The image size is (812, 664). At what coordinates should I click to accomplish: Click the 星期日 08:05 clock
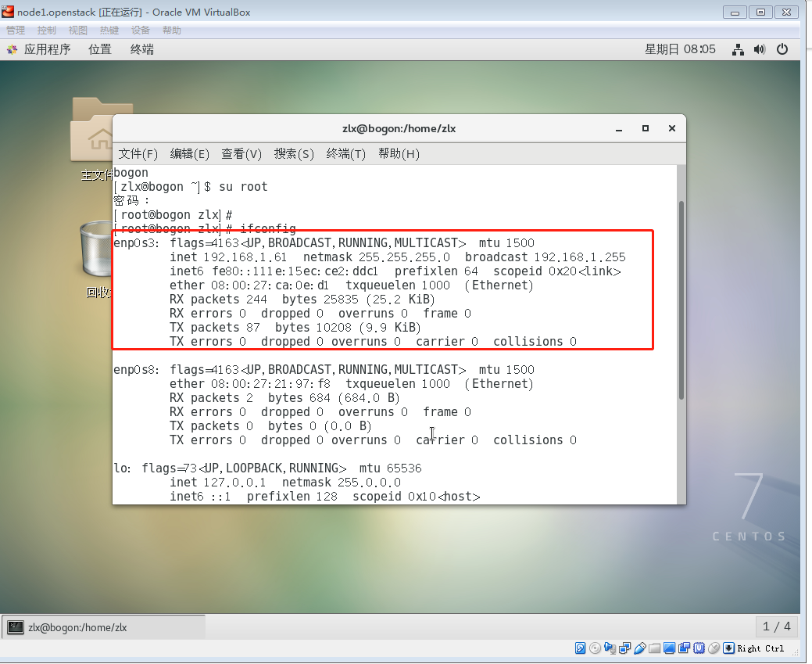pyautogui.click(x=680, y=50)
